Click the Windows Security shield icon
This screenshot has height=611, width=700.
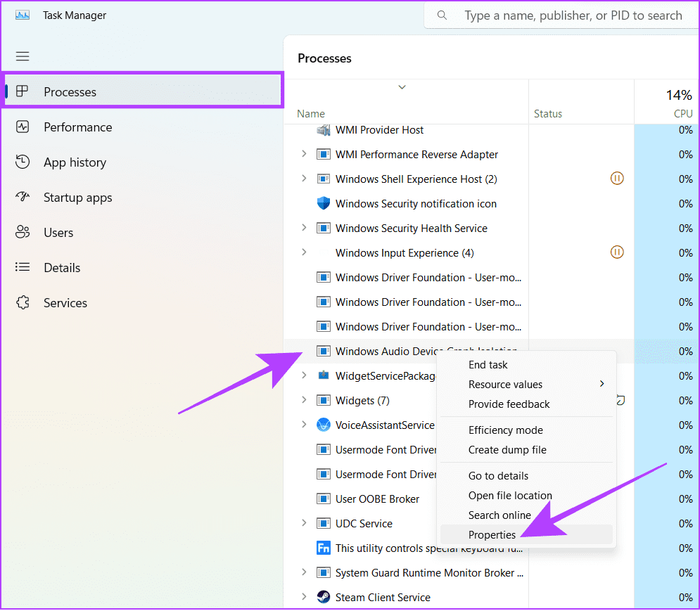323,203
